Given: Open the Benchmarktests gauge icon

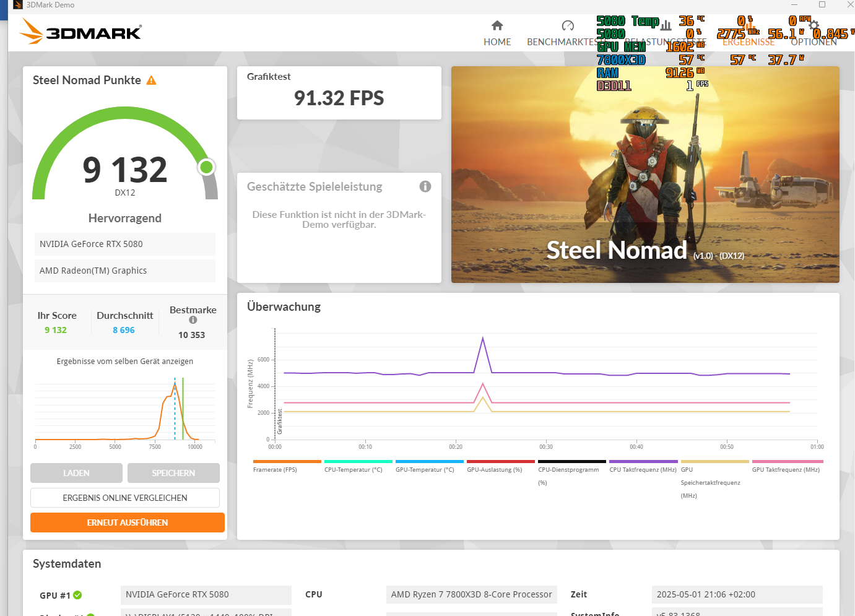Looking at the screenshot, I should pyautogui.click(x=568, y=25).
